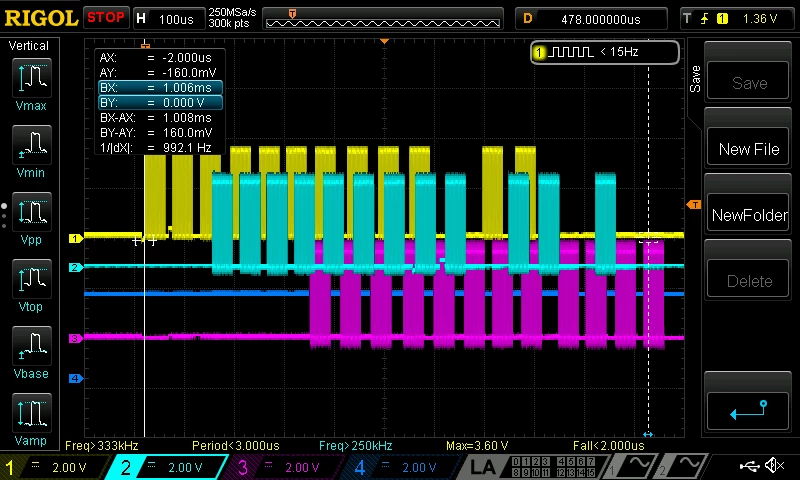Click the AY = -160.0mV readout

click(x=158, y=72)
